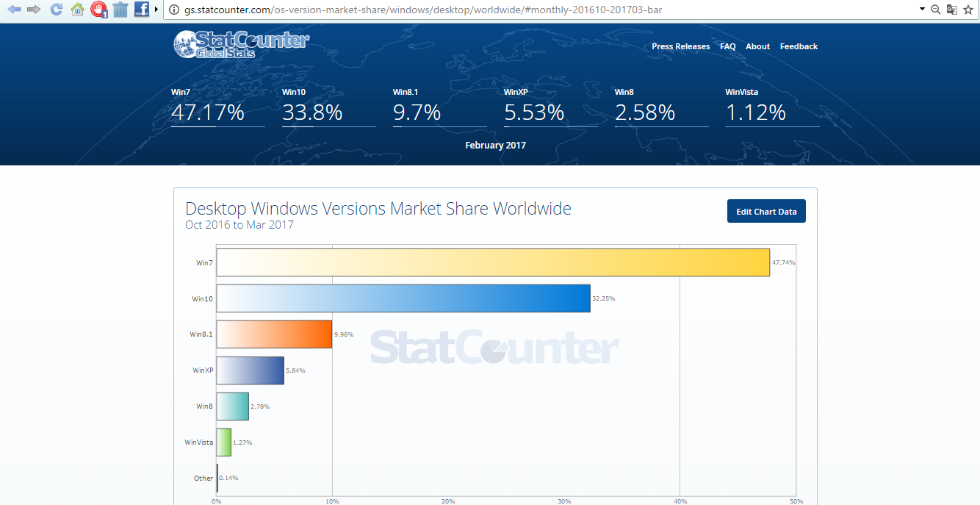Open the red ad-blocker hand icon
Image resolution: width=980 pixels, height=505 pixels.
[99, 10]
